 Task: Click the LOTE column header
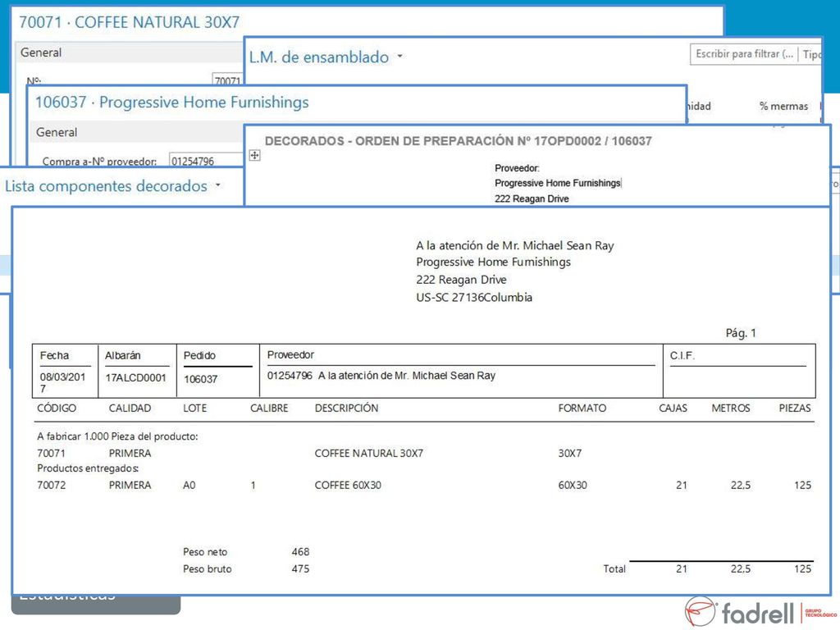click(x=194, y=409)
